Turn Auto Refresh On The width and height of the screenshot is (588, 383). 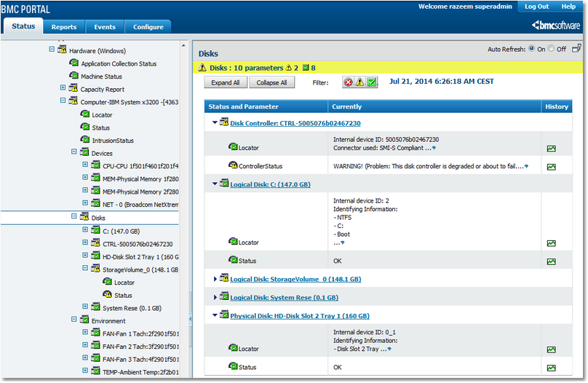point(532,50)
